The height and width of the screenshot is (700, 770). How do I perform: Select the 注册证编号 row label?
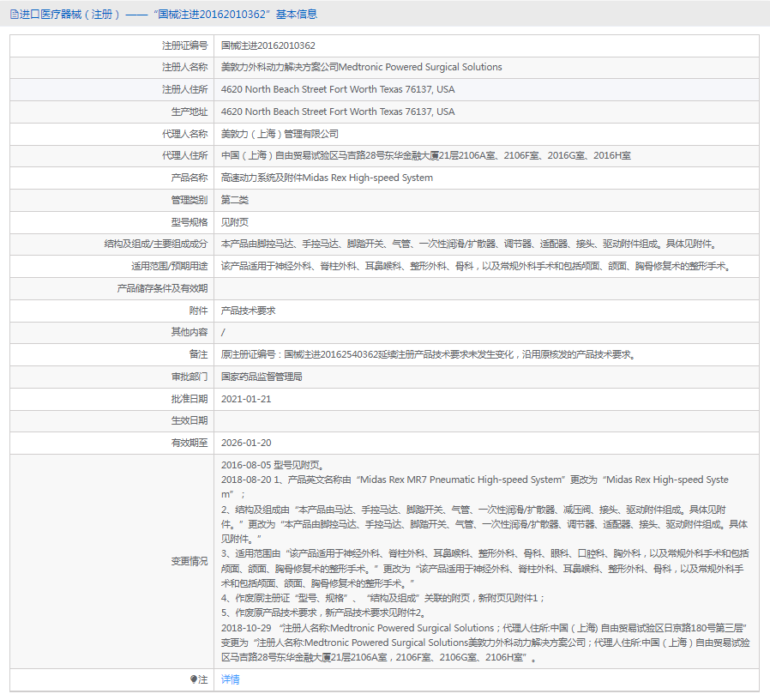(185, 45)
